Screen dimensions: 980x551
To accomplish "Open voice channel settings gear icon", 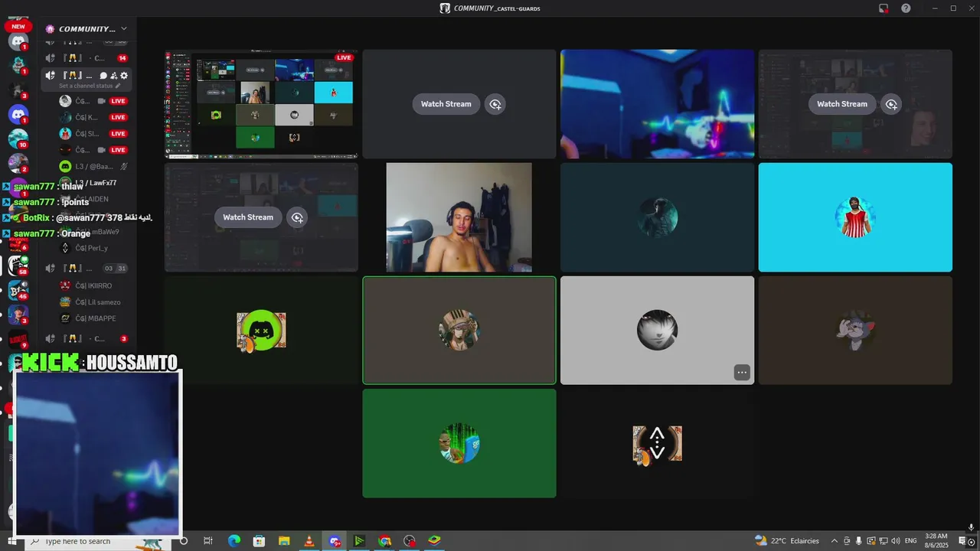I will click(124, 76).
